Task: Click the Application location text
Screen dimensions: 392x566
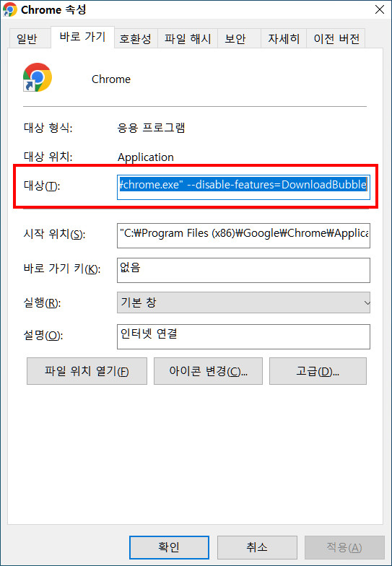Action: tap(146, 157)
